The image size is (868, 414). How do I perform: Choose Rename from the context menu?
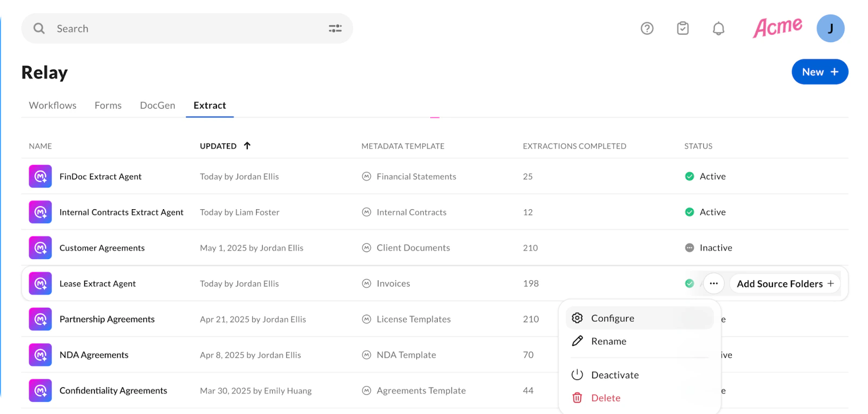click(x=640, y=341)
